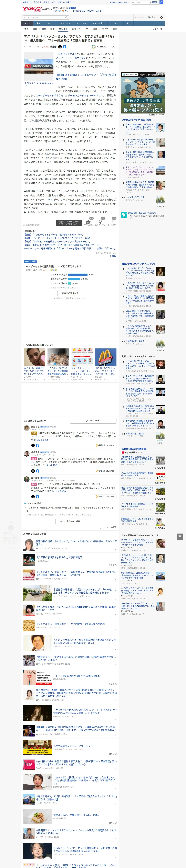Share article on Facebook from header
This screenshot has height=868, width=186.
64,47
